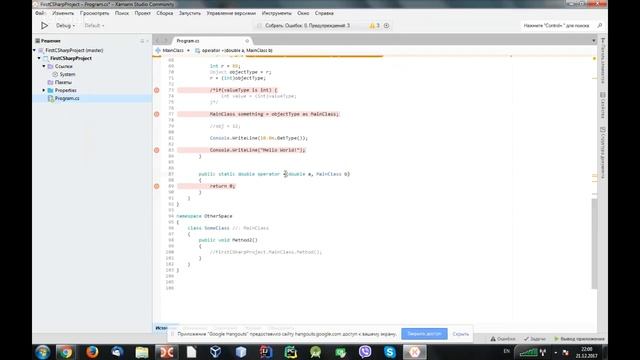Click the vertical scrollbar thumb of the editor
The width and height of the screenshot is (640, 360).
pyautogui.click(x=594, y=244)
